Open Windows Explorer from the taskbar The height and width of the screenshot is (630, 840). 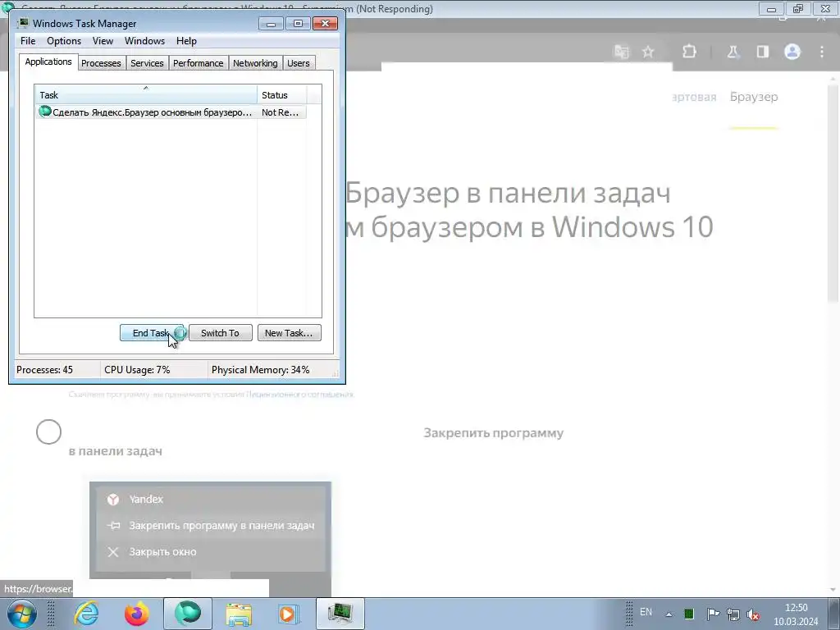tap(239, 614)
